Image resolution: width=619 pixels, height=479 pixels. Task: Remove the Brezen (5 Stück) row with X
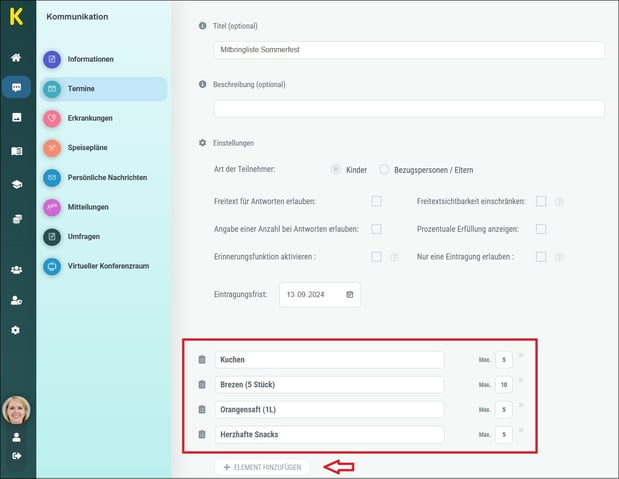point(521,380)
